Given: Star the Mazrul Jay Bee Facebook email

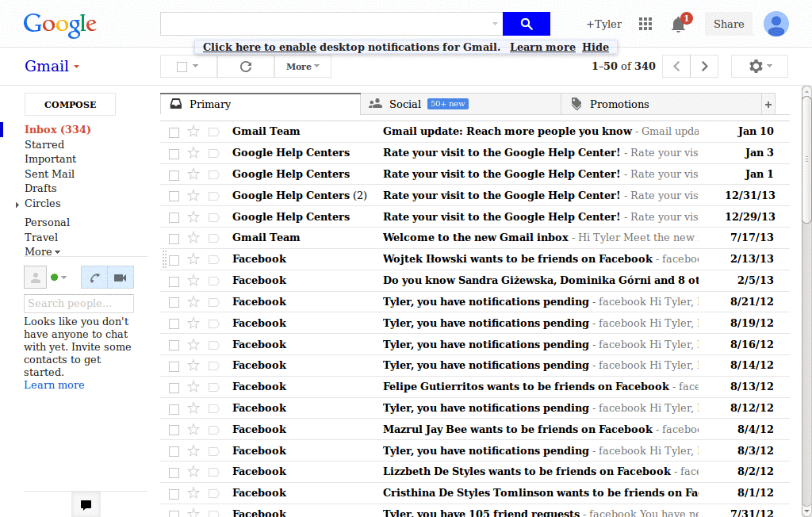Looking at the screenshot, I should (193, 430).
